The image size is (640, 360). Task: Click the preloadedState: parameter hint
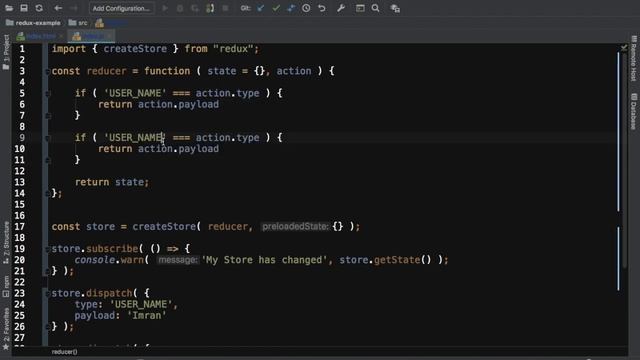pos(296,227)
